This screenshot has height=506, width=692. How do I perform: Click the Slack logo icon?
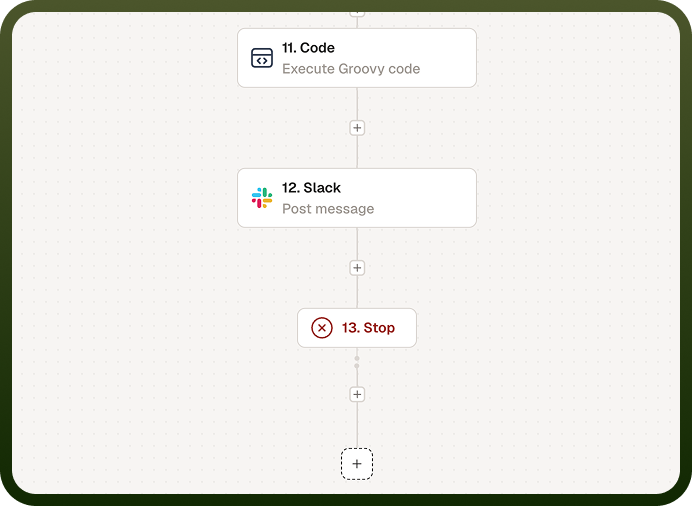point(262,198)
